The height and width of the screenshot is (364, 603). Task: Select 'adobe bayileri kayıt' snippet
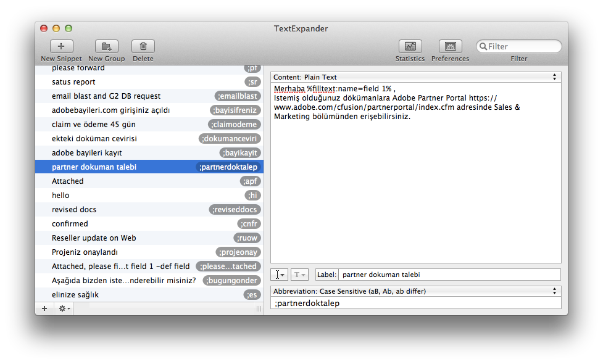149,152
